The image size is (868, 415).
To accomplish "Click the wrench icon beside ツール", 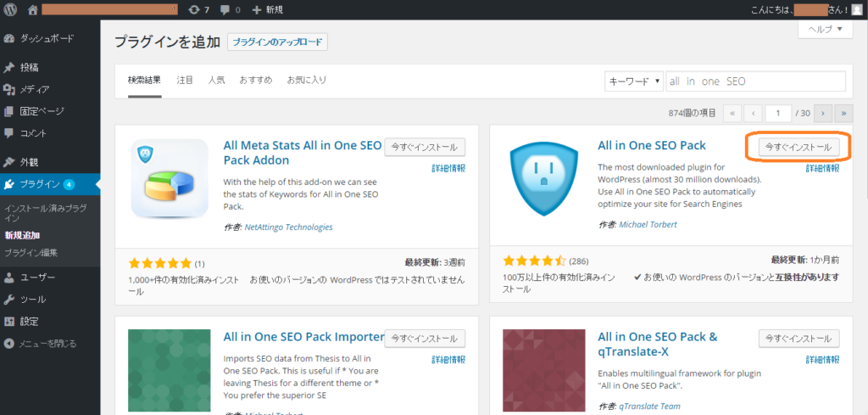I will pos(8,300).
